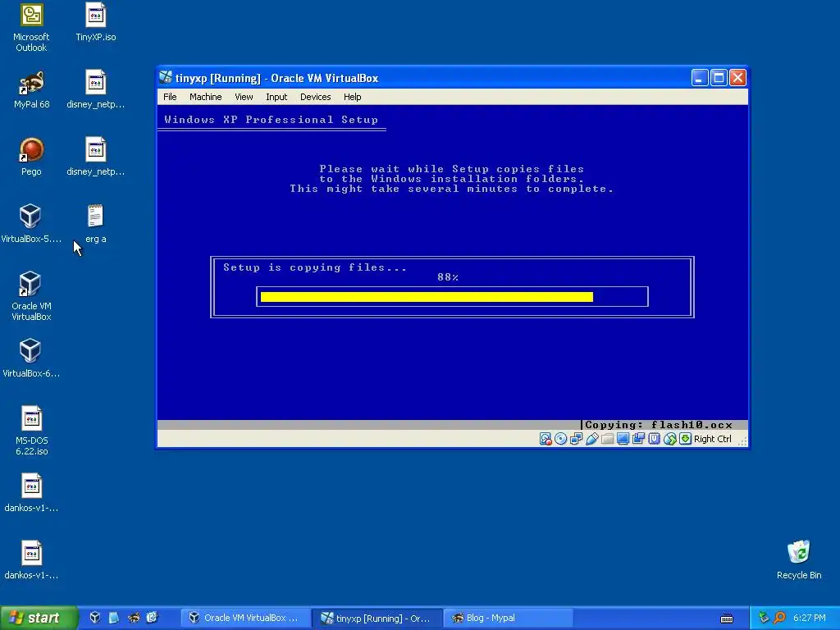Click the Right Ctrl host key label
This screenshot has height=630, width=840.
[x=713, y=439]
